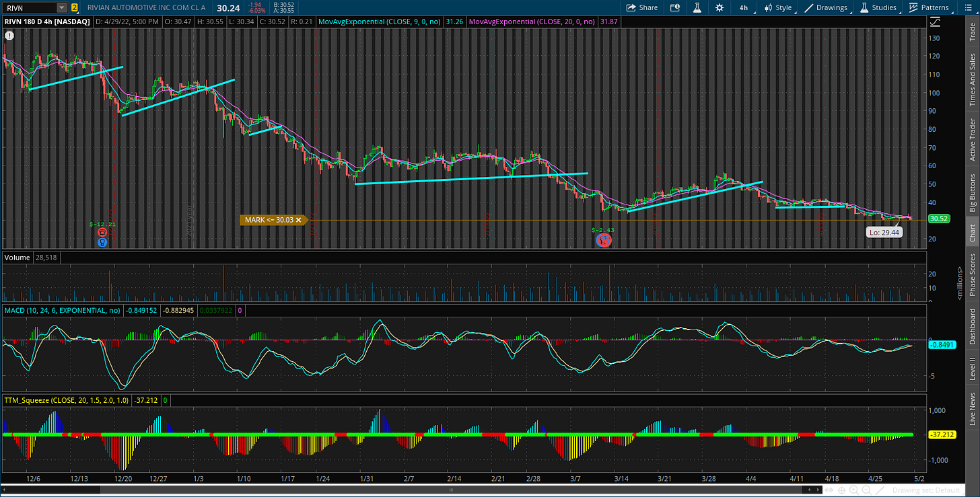The height and width of the screenshot is (497, 980).
Task: Click the red phone earnings icon near 12/20
Action: point(102,233)
